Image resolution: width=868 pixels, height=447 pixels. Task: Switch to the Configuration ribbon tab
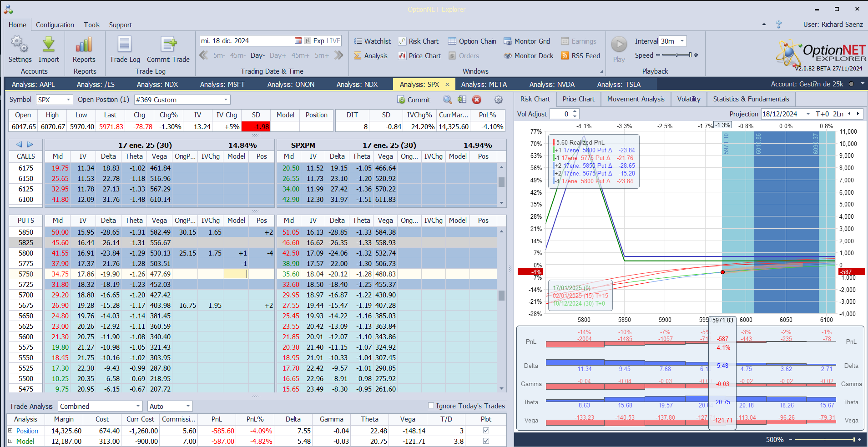pos(55,25)
